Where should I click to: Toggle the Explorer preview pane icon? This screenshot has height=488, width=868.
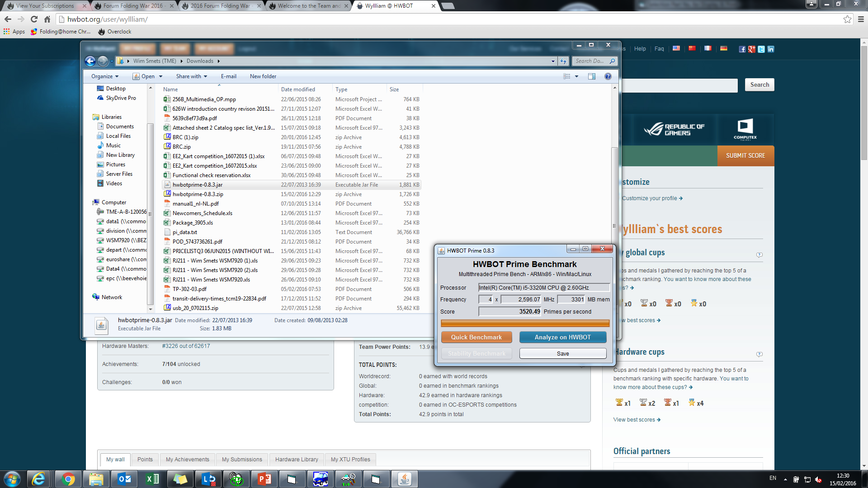click(x=592, y=76)
